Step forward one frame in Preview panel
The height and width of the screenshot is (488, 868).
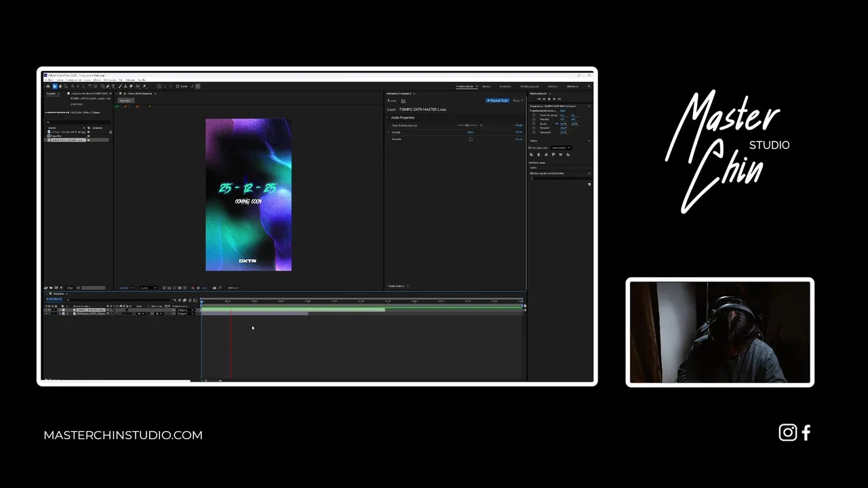coord(554,99)
